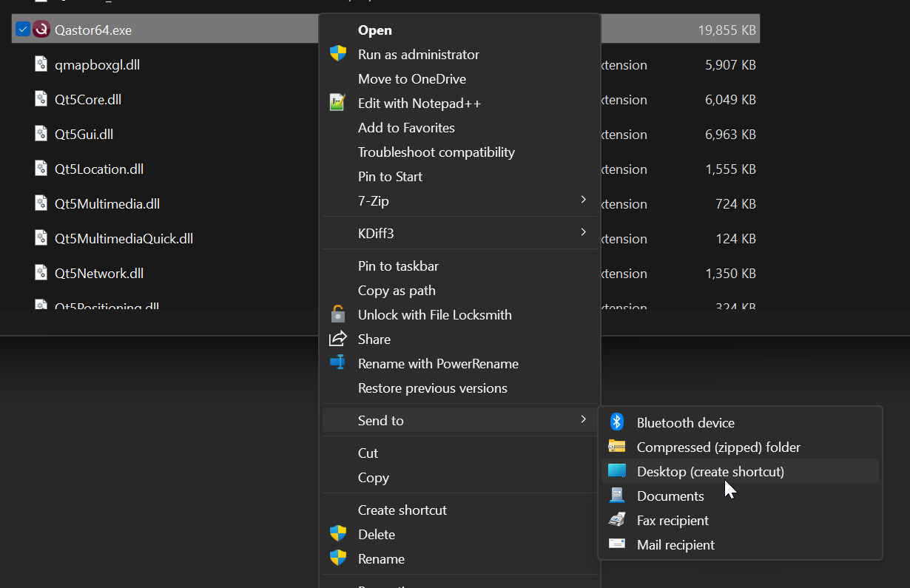This screenshot has width=910, height=588.
Task: Select Pin to taskbar
Action: 398,266
